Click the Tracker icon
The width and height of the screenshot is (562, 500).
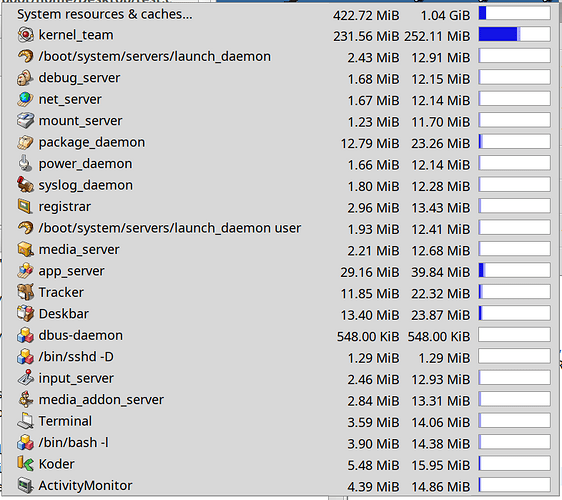[x=25, y=292]
